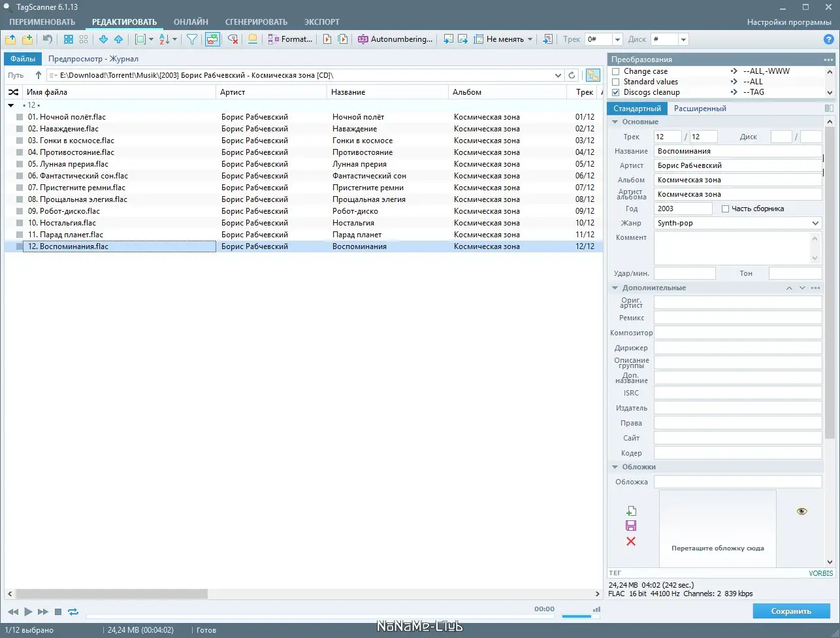Open the Диск number dropdown

tap(683, 39)
